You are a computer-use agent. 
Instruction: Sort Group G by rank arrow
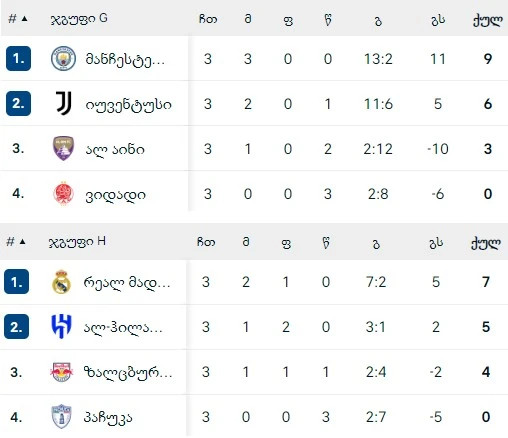pos(24,19)
